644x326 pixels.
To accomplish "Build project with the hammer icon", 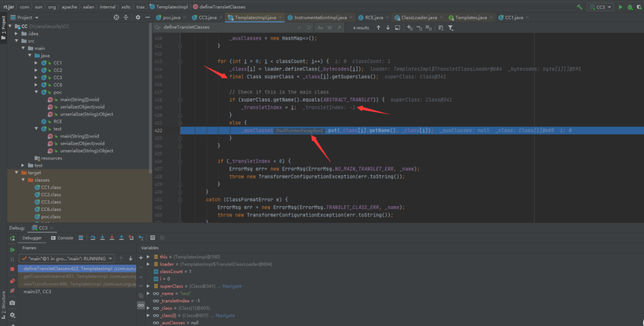I will (x=580, y=7).
